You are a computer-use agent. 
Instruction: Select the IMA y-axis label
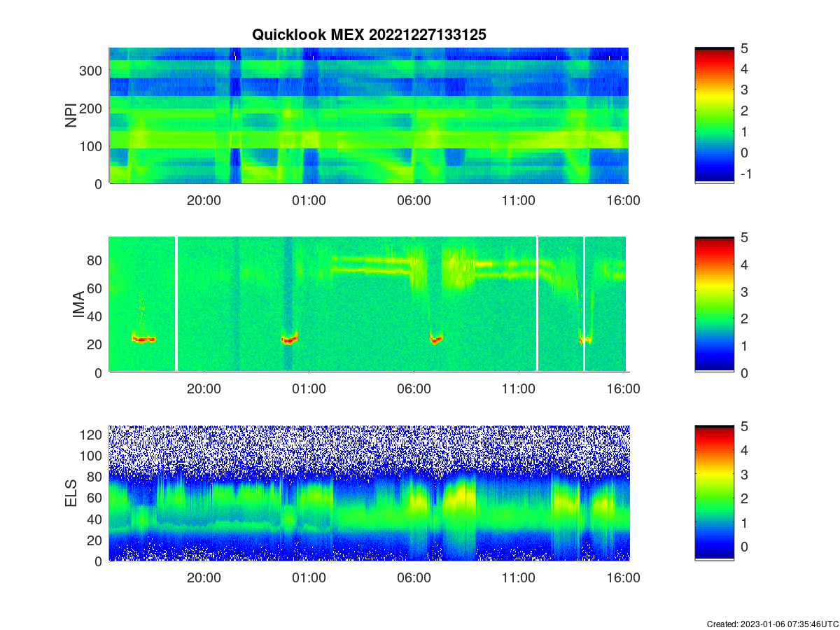coord(78,305)
